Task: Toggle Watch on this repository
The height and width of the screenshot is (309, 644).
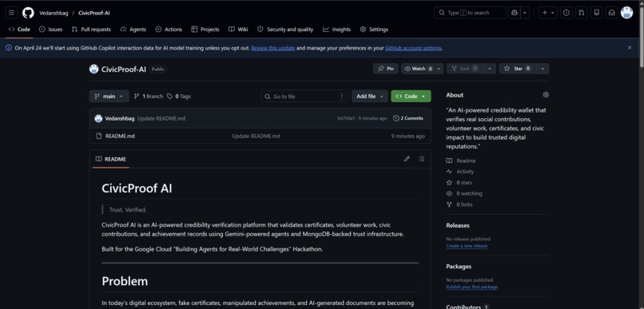Action: pyautogui.click(x=418, y=69)
